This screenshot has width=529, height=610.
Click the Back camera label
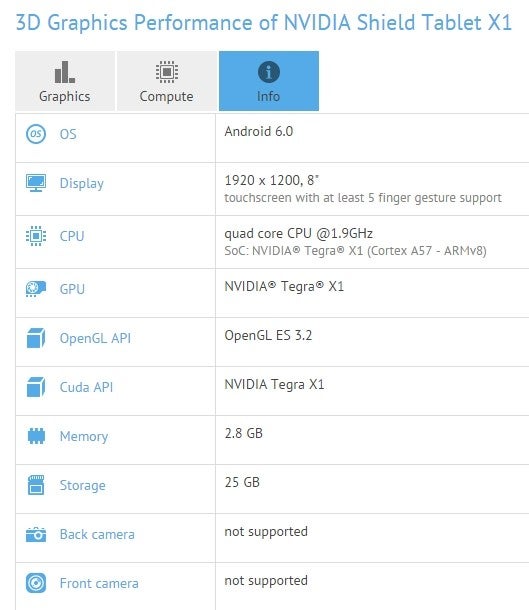pos(97,535)
